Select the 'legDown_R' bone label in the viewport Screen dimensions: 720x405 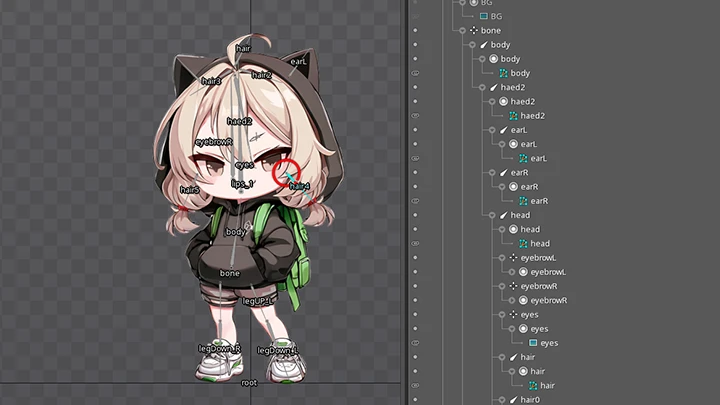219,349
